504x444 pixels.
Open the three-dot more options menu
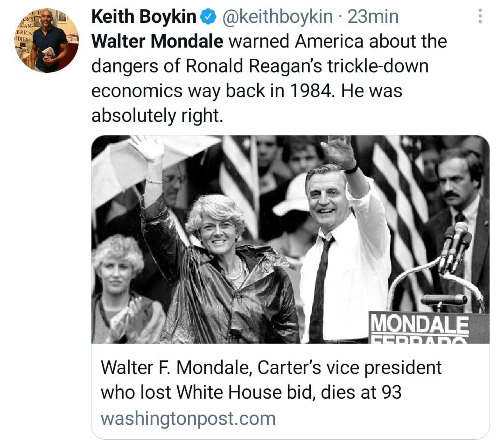point(479,17)
